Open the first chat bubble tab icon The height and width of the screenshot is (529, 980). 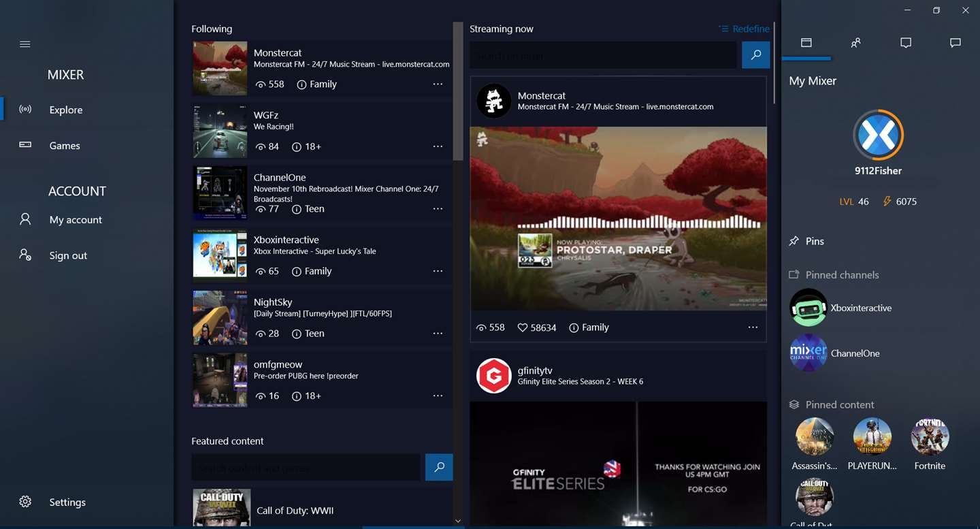pos(906,43)
